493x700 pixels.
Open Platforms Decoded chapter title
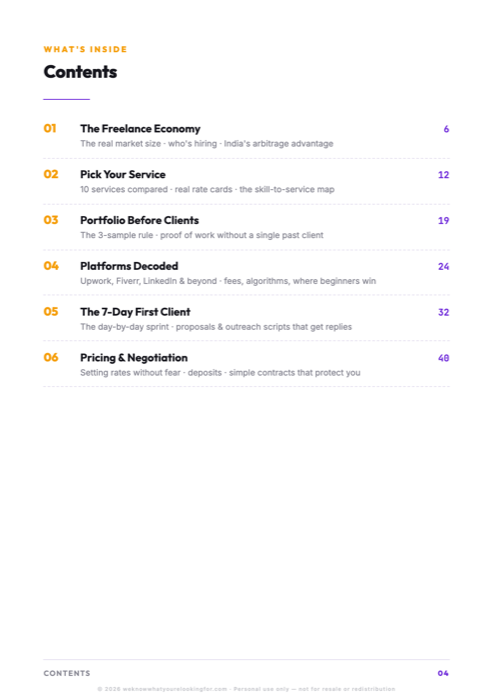pos(129,266)
